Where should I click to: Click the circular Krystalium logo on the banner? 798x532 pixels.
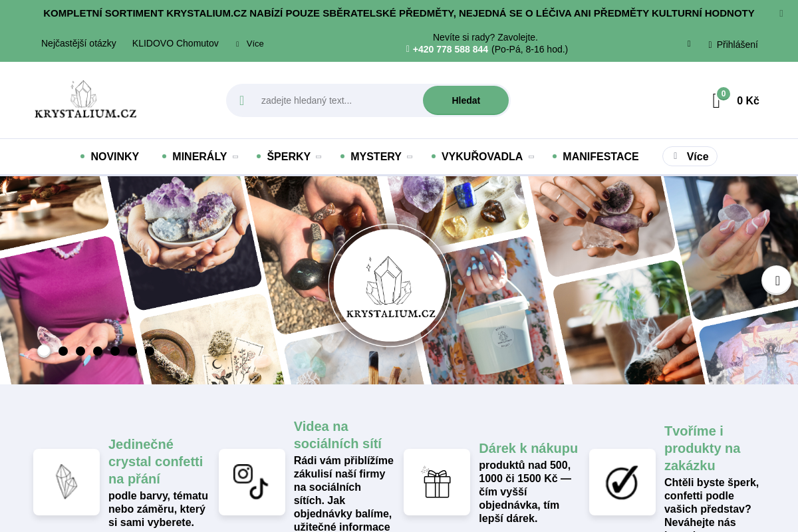click(390, 285)
